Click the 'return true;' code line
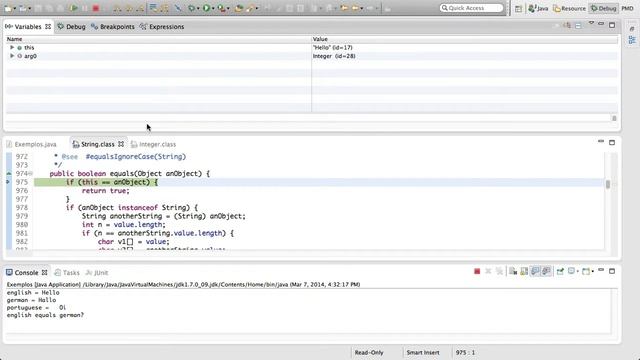The image size is (640, 360). (x=105, y=191)
